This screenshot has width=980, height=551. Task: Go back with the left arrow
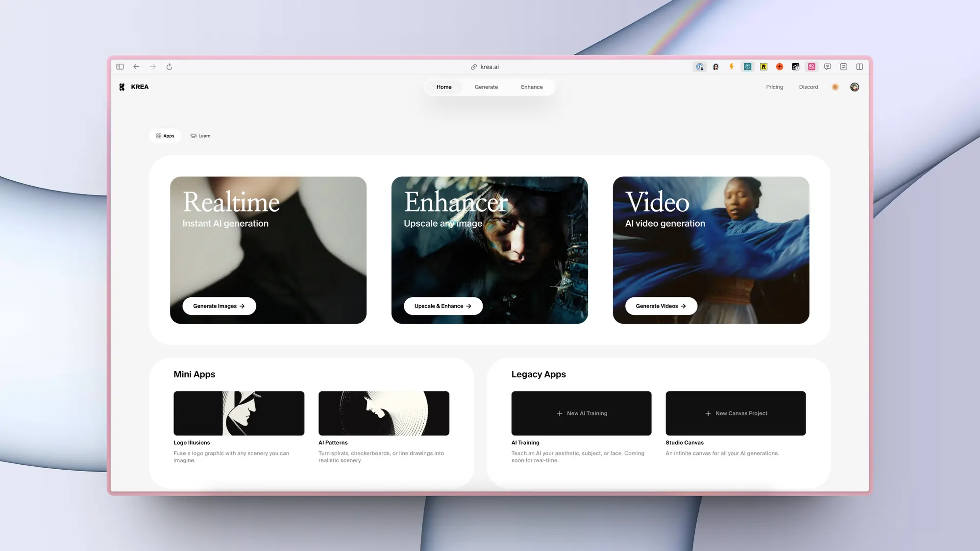tap(137, 67)
